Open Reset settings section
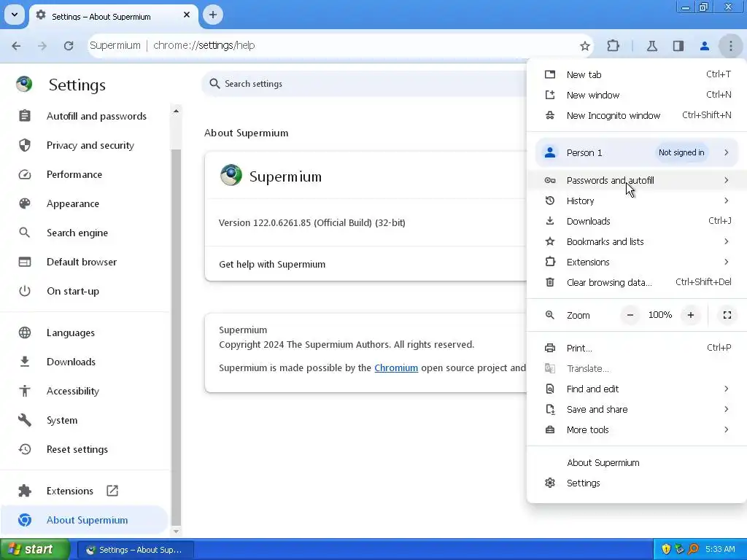Screen dimensions: 747x560 click(x=84, y=449)
